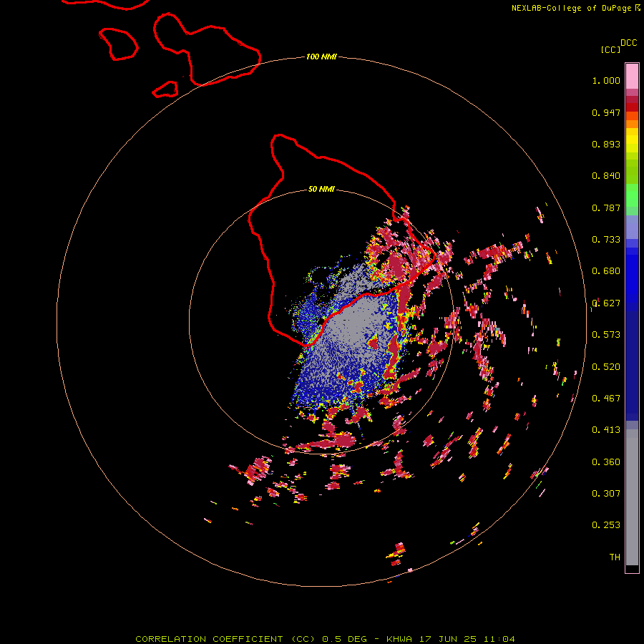Click the 0.947 legend value
Image resolution: width=644 pixels, height=644 pixels.
click(x=606, y=112)
